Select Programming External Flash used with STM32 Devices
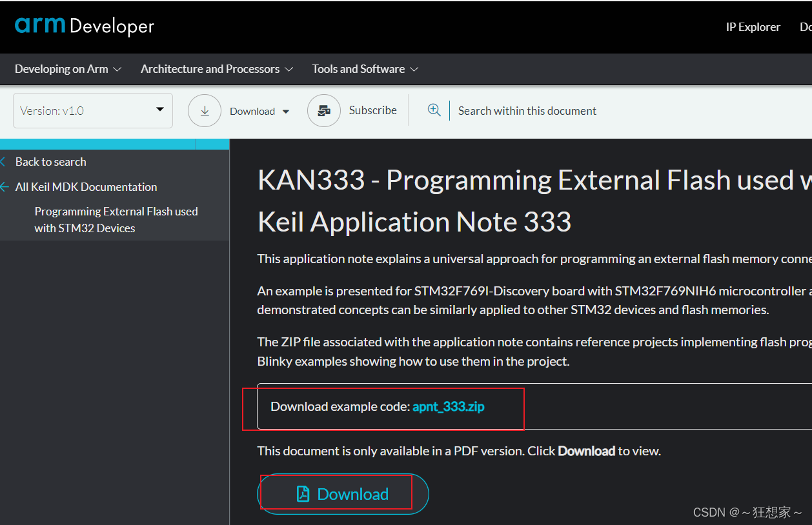 (x=116, y=220)
